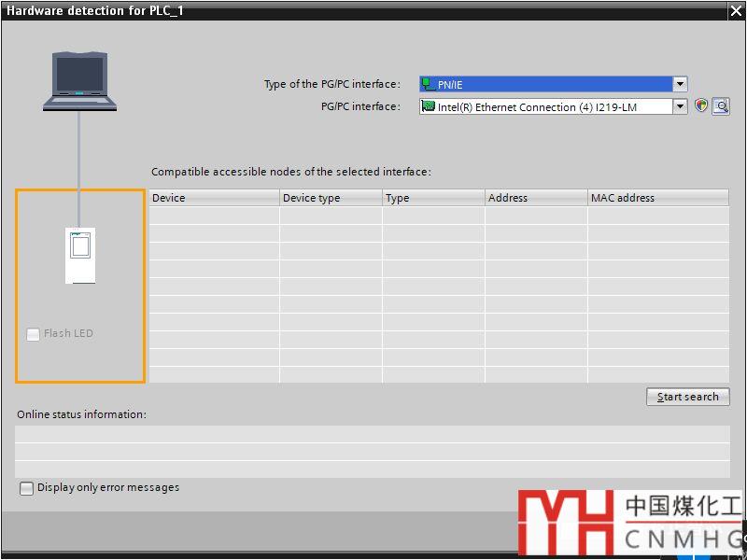The image size is (747, 560).
Task: Click the magnifier icon beside the PG/PC interface
Action: (x=721, y=106)
